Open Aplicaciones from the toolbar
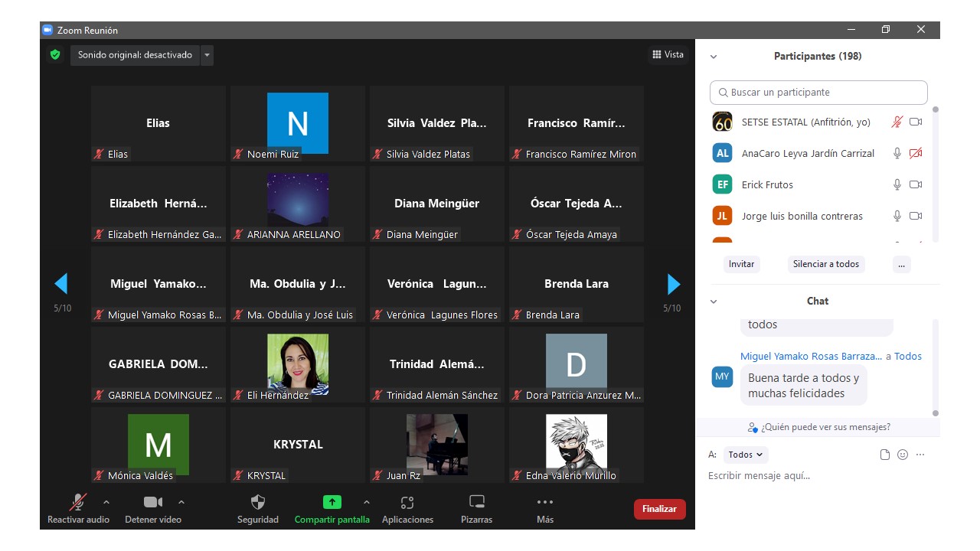This screenshot has width=980, height=551. tap(407, 503)
